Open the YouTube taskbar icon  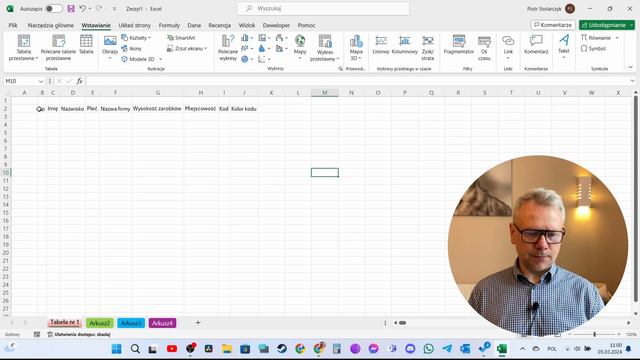point(172,349)
